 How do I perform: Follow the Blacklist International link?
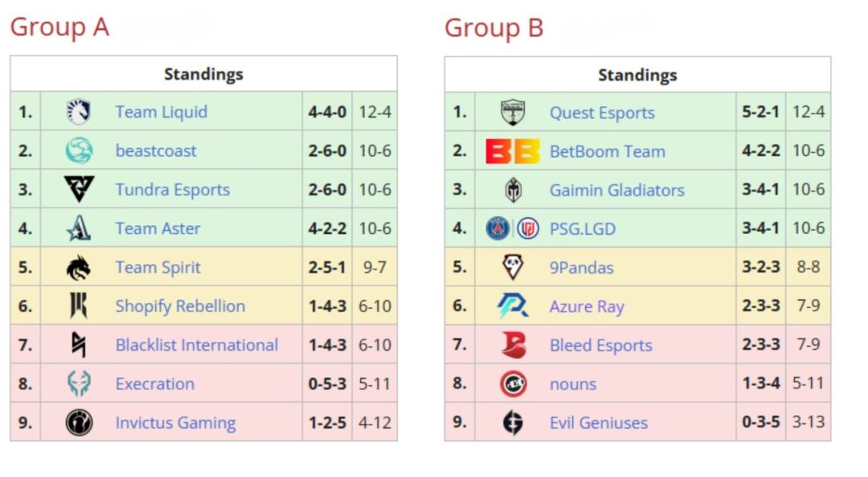click(x=197, y=345)
